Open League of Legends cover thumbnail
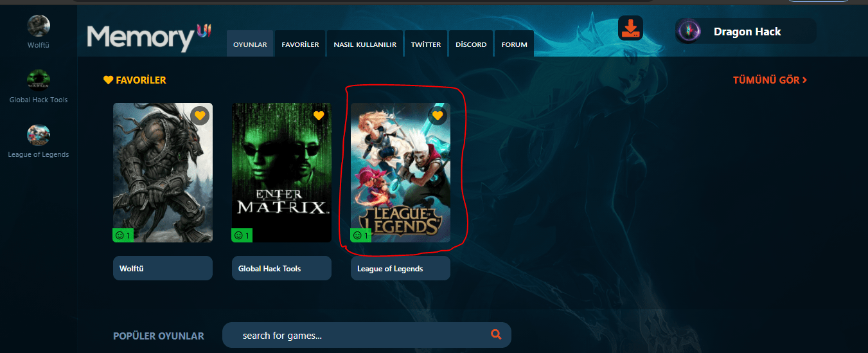The image size is (868, 353). pos(400,172)
